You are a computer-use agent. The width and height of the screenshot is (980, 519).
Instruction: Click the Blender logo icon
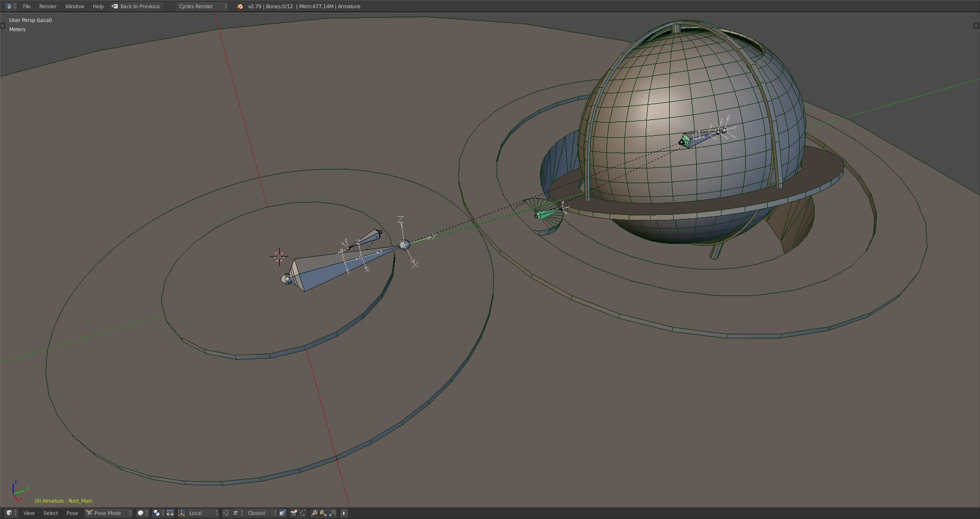240,6
